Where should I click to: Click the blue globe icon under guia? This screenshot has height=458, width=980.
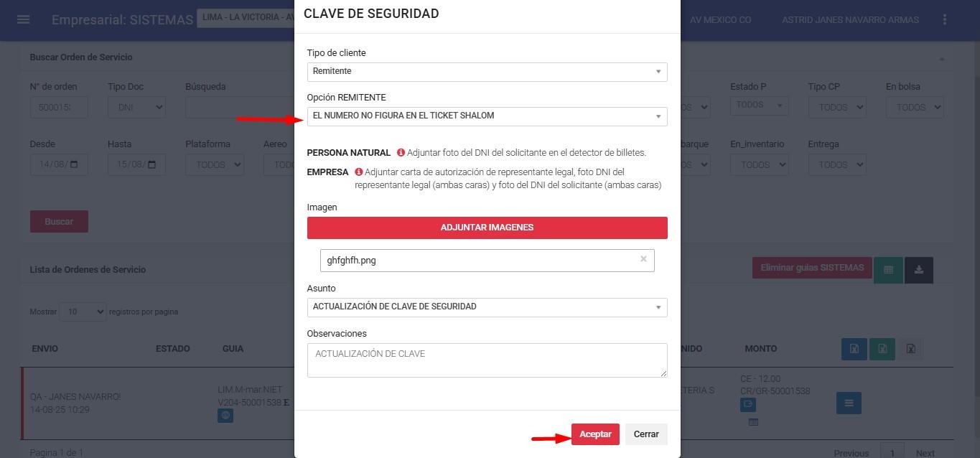tap(225, 415)
